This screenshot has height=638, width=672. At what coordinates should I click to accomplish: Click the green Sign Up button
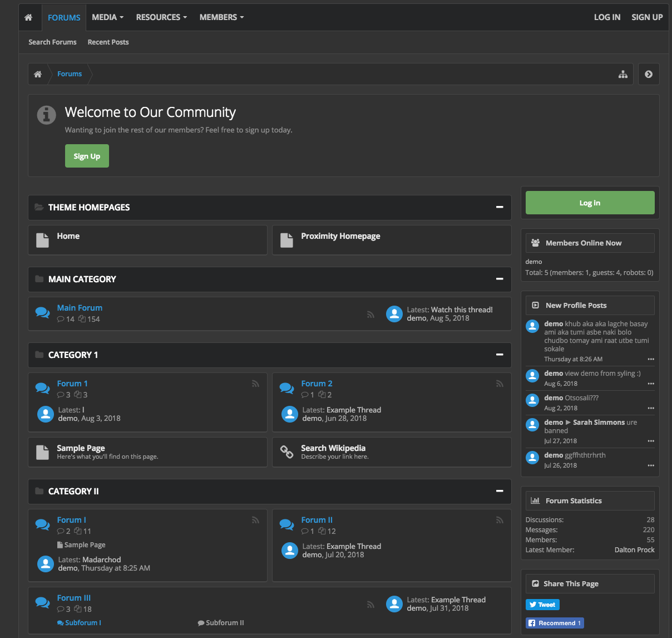pyautogui.click(x=87, y=156)
